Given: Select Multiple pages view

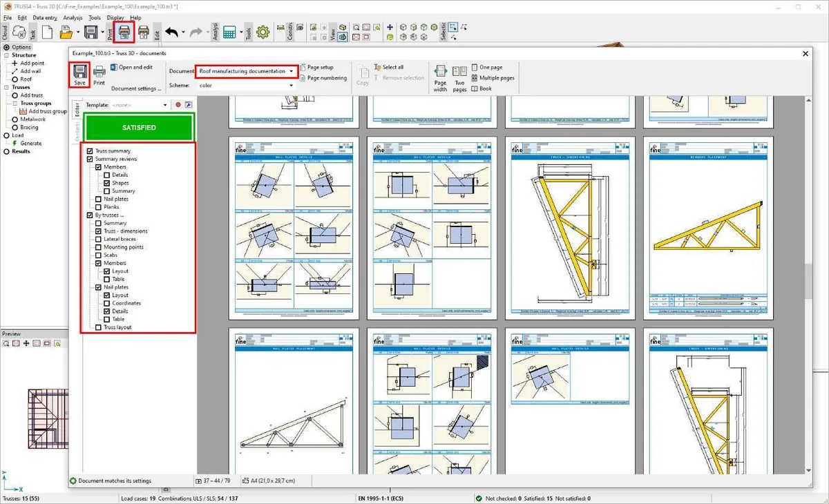Looking at the screenshot, I should pyautogui.click(x=493, y=78).
